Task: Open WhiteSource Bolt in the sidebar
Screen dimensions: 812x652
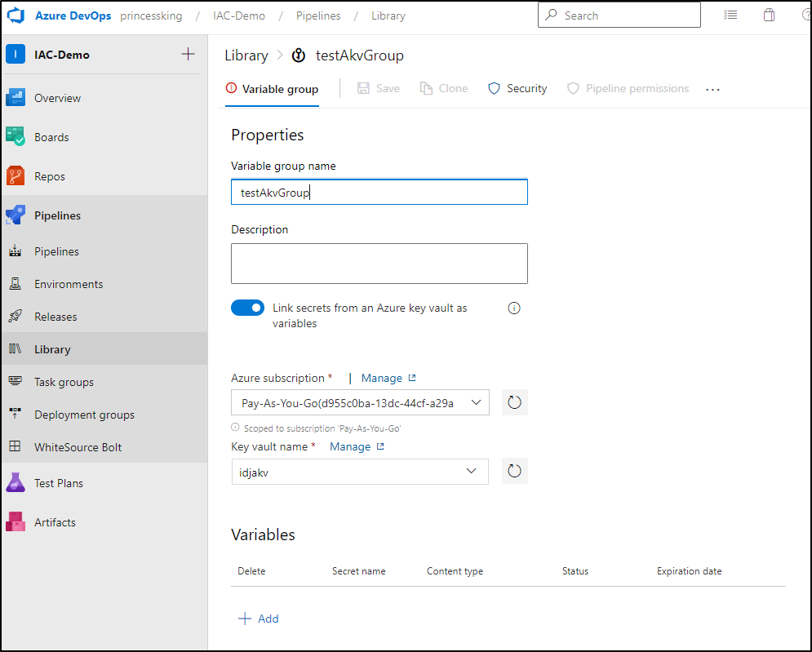Action: [x=104, y=447]
